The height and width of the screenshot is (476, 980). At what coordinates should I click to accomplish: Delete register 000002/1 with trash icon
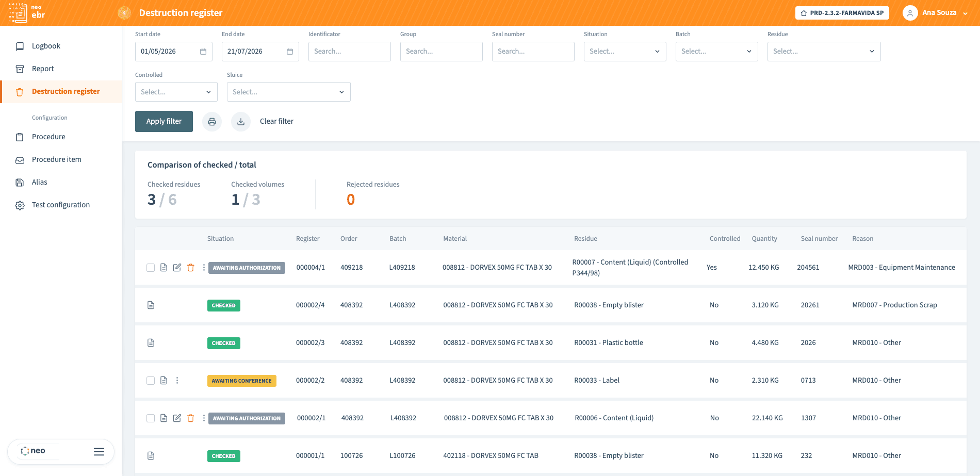pyautogui.click(x=190, y=418)
